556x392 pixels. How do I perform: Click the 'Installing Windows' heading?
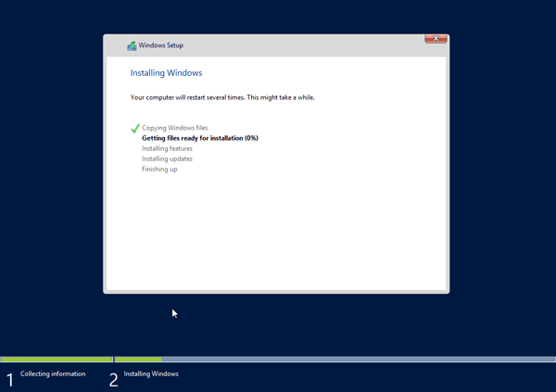166,72
